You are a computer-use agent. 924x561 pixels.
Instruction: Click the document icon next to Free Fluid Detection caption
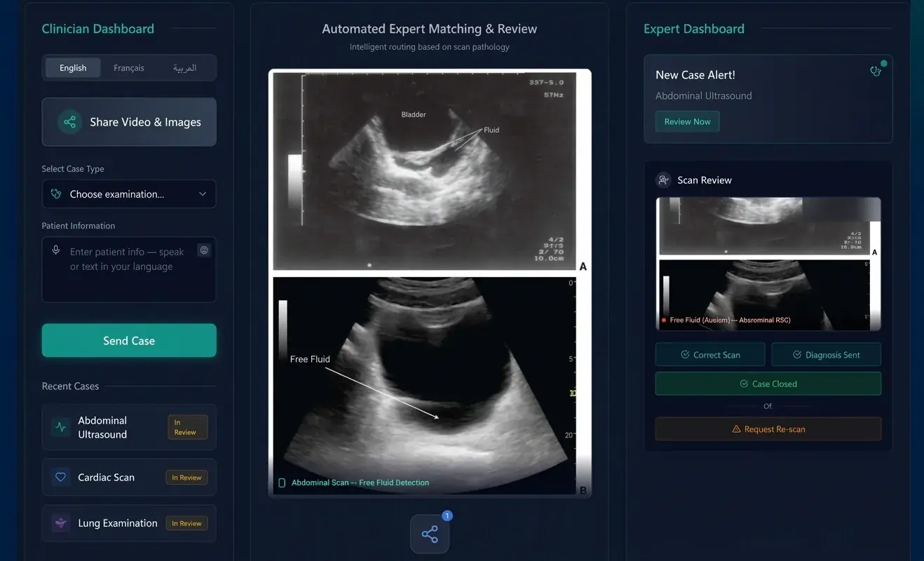tap(283, 482)
